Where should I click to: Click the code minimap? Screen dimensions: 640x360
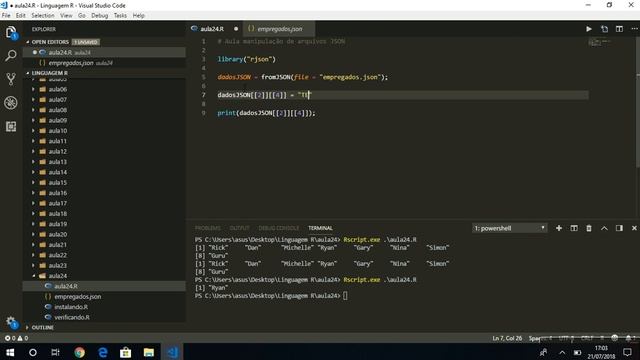599,42
